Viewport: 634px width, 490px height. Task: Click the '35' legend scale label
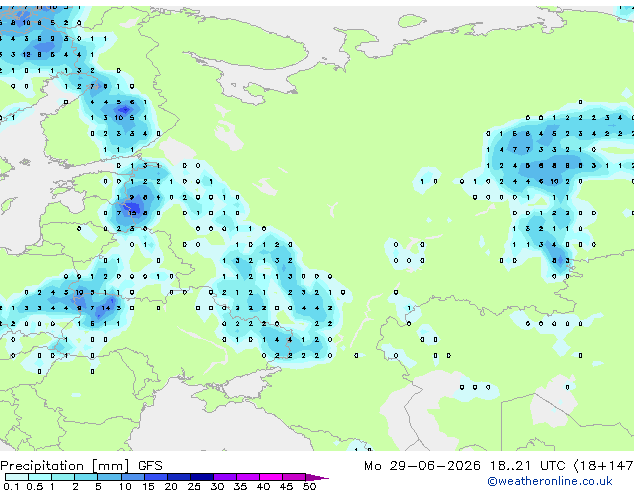pyautogui.click(x=241, y=486)
